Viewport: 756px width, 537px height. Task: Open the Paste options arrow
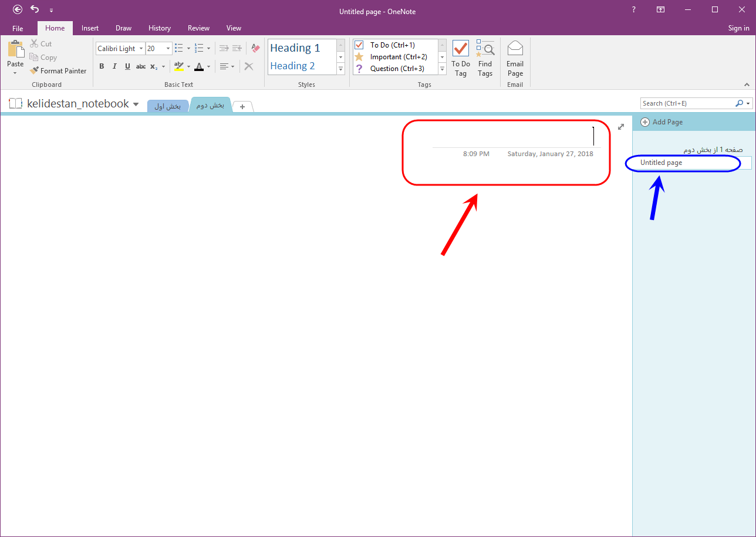pos(15,73)
